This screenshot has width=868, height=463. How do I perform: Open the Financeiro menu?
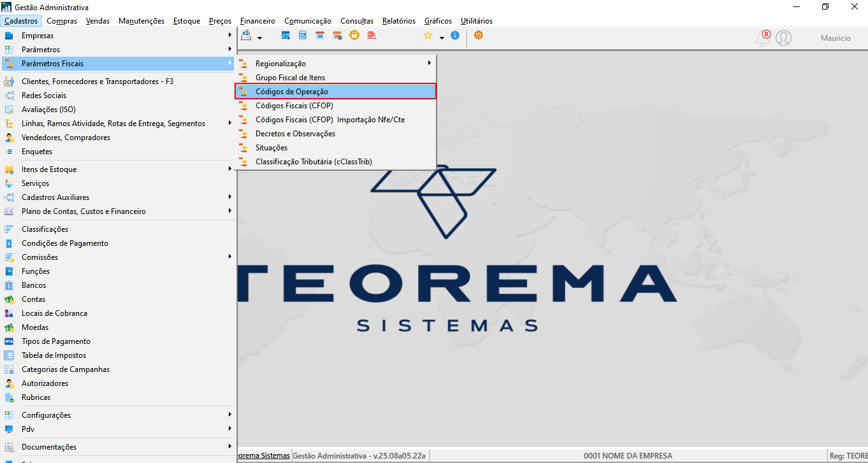[x=257, y=21]
